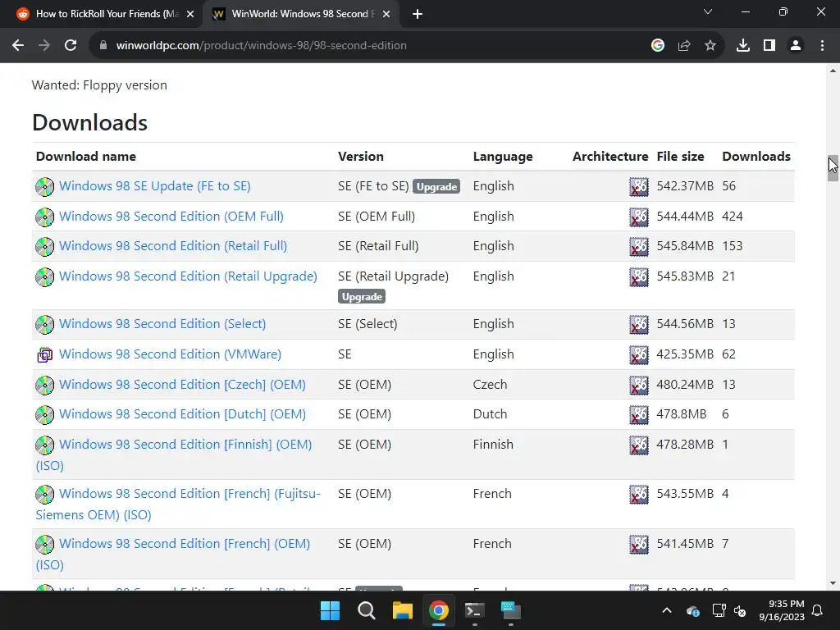Open Windows 98 Second Edition (VMWare) link
This screenshot has width=840, height=630.
pos(170,354)
